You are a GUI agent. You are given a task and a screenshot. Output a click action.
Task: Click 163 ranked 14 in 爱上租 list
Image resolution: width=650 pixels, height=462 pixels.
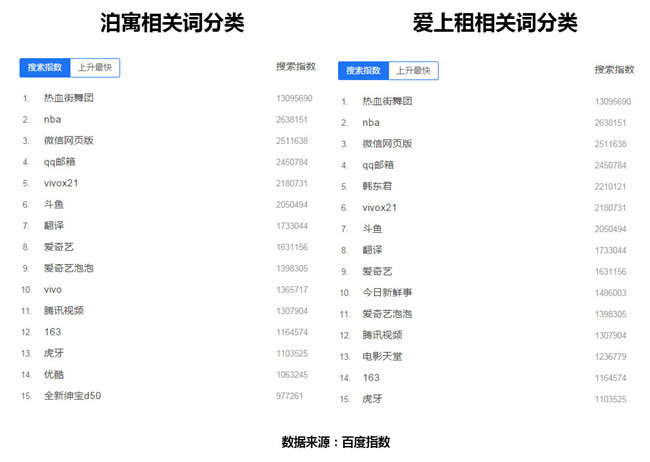pyautogui.click(x=371, y=378)
